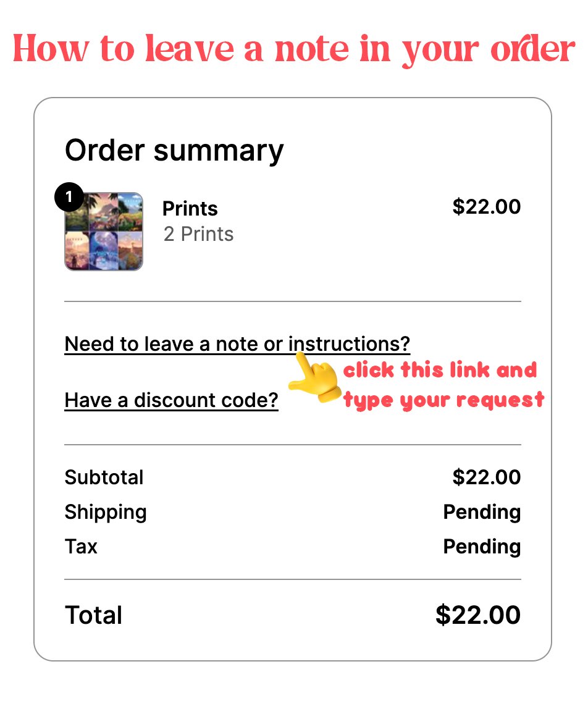Click the Prints product thumbnail image
Screen dimensions: 588x714
105,232
